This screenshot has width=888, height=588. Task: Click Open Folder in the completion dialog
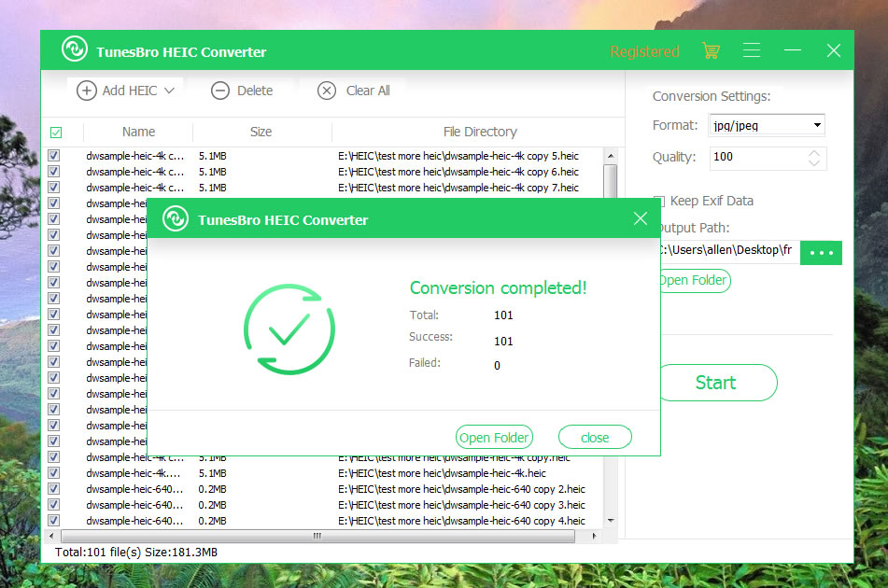(x=494, y=438)
